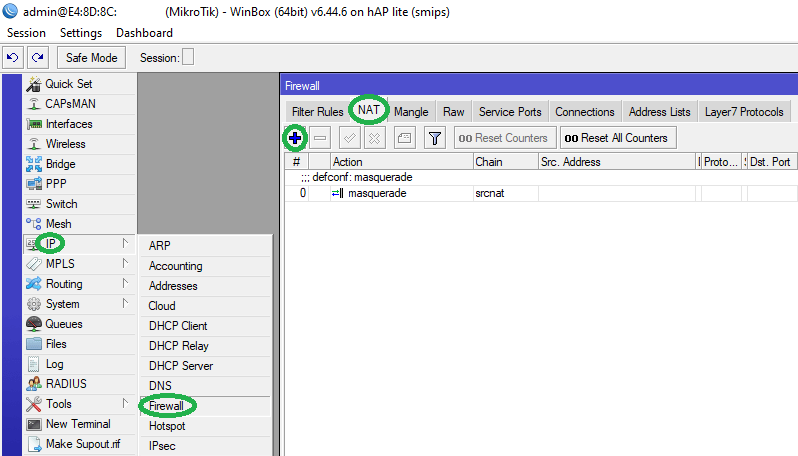Open Switch icon in sidebar
The image size is (798, 456).
click(x=34, y=204)
